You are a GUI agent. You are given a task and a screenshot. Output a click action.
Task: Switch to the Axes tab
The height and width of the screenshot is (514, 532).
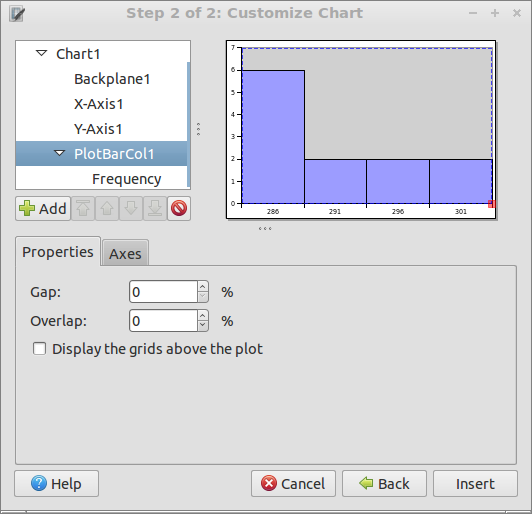(x=125, y=253)
